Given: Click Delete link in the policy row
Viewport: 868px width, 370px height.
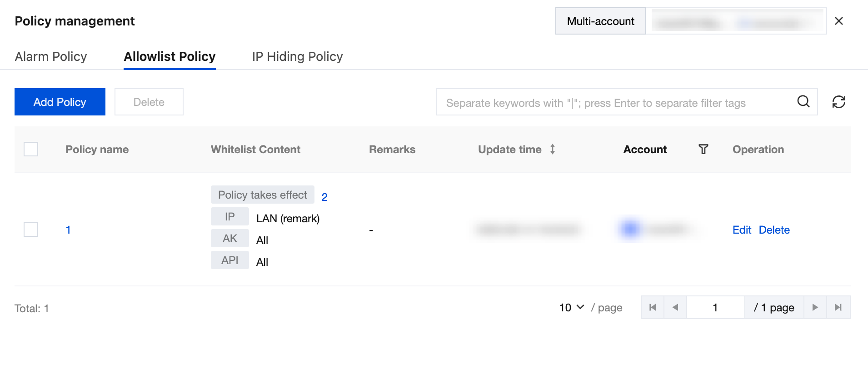Looking at the screenshot, I should pyautogui.click(x=774, y=230).
